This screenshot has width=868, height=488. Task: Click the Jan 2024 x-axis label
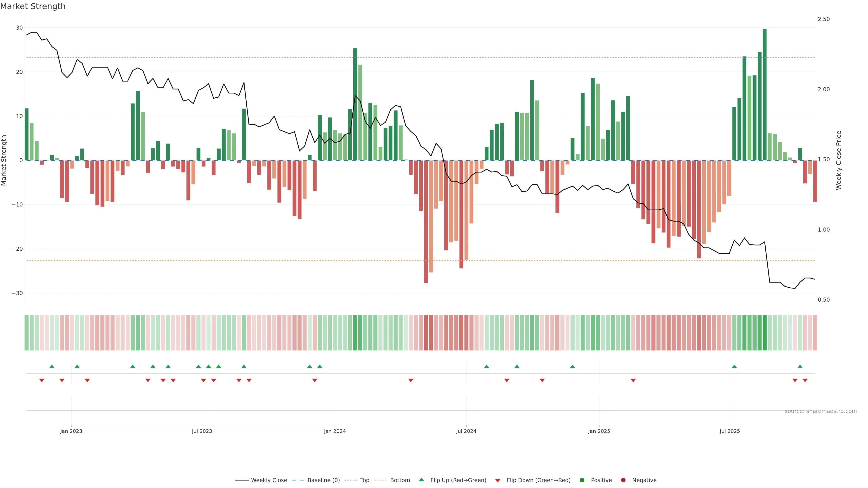coord(335,431)
